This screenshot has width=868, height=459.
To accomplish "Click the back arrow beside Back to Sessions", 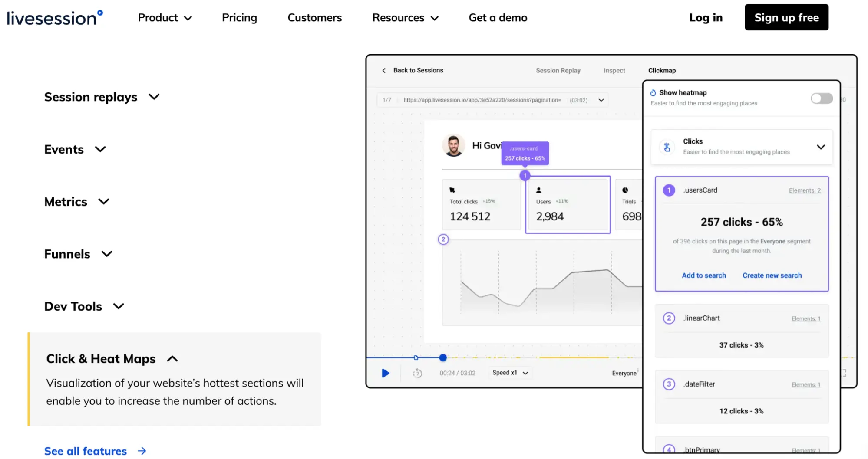I will point(384,70).
